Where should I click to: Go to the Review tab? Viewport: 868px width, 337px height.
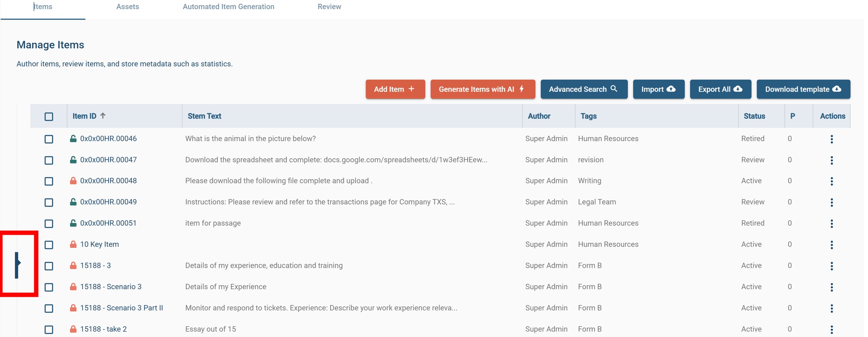(329, 7)
